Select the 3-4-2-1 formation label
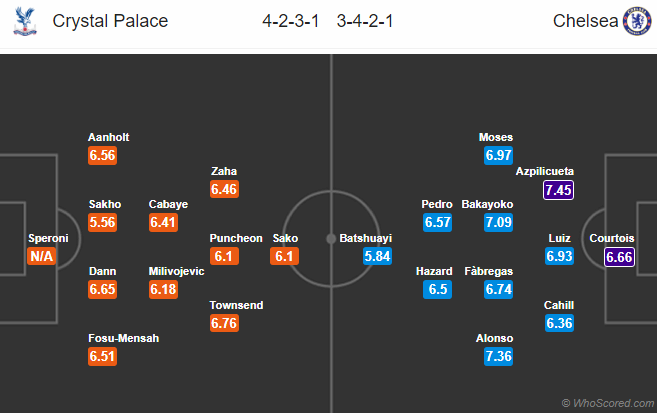This screenshot has height=413, width=657. click(x=365, y=21)
